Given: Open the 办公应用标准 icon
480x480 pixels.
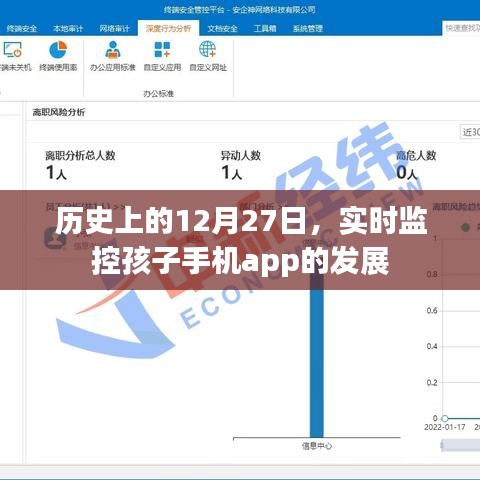Looking at the screenshot, I should (x=113, y=50).
